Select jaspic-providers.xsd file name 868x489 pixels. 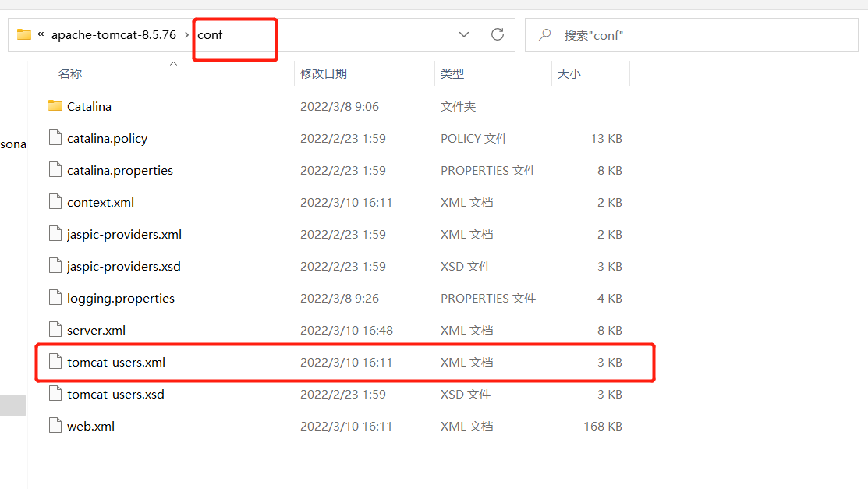click(x=124, y=267)
